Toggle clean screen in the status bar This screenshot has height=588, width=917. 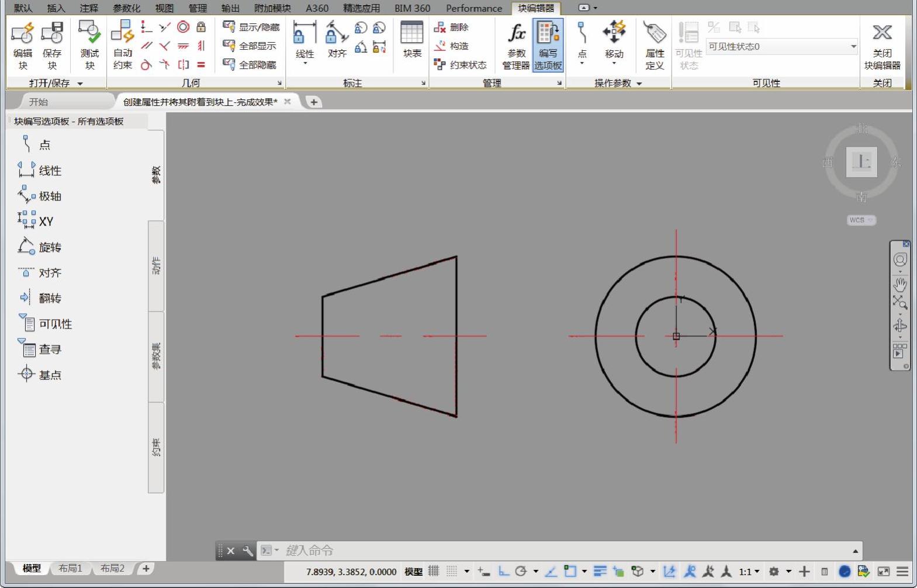883,571
